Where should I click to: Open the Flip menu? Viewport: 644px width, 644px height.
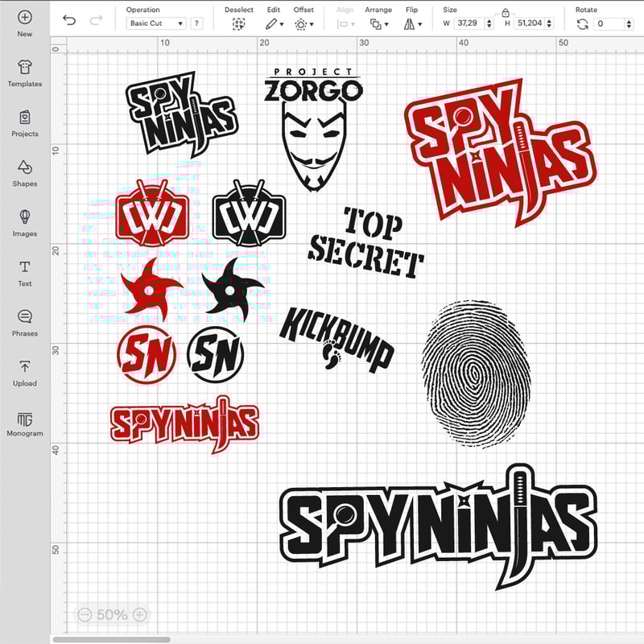pyautogui.click(x=412, y=24)
